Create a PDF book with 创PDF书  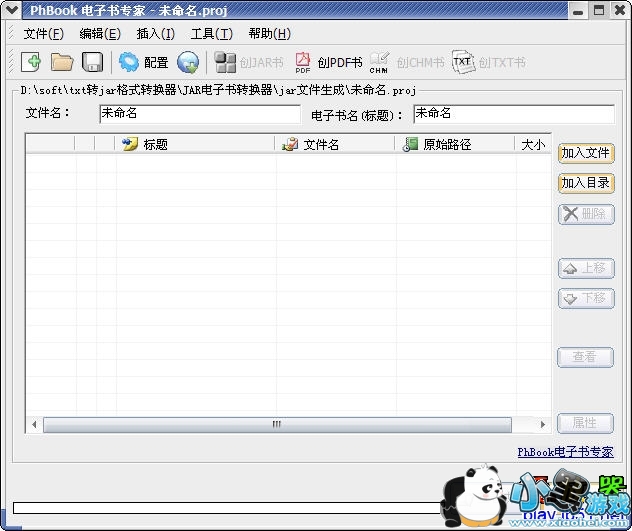pos(328,62)
